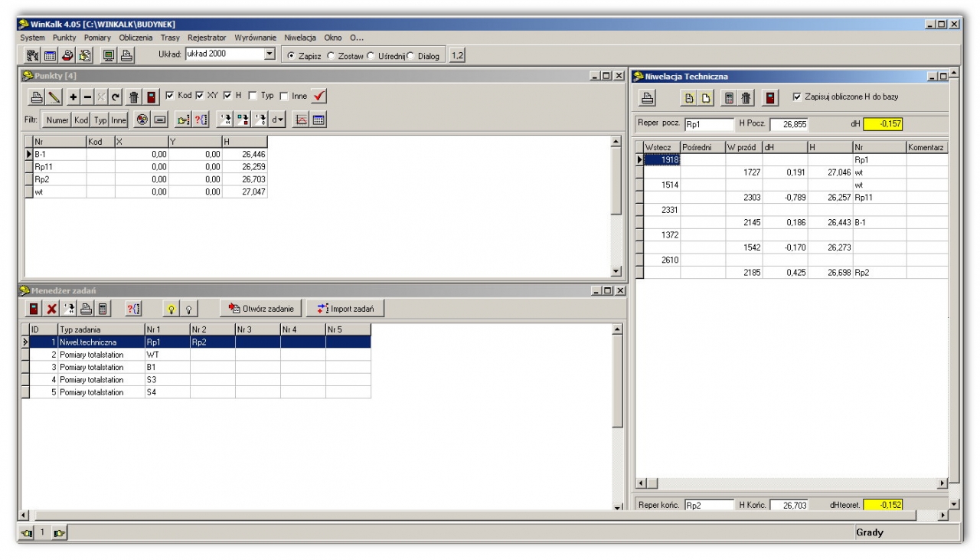This screenshot has width=980, height=560.
Task: Click the monitor screen icon in main toolbar
Action: pyautogui.click(x=109, y=55)
